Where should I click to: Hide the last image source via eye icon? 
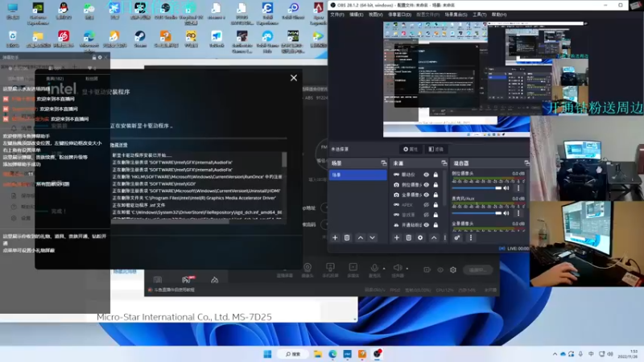coord(427,225)
